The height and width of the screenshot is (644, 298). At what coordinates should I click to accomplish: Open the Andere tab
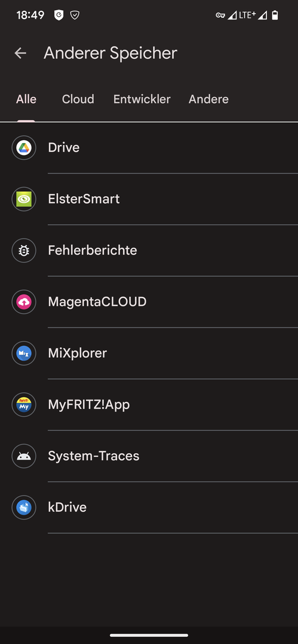pyautogui.click(x=208, y=99)
